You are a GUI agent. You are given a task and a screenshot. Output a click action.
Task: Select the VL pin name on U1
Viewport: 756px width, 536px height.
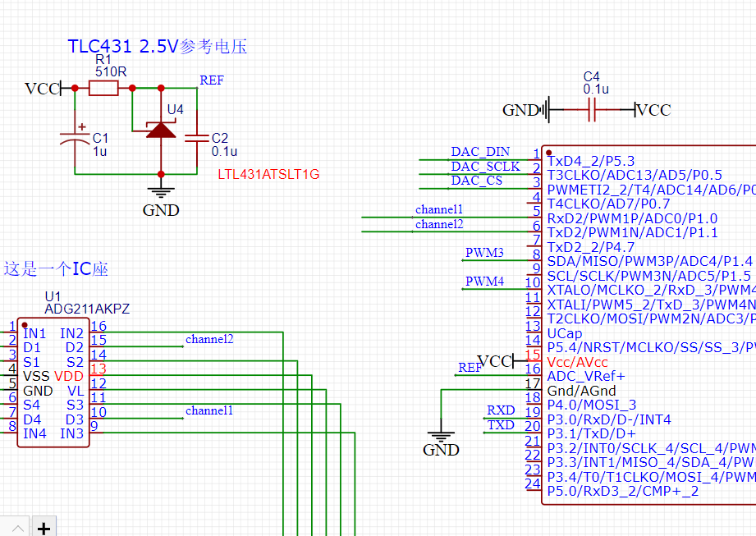click(x=76, y=391)
